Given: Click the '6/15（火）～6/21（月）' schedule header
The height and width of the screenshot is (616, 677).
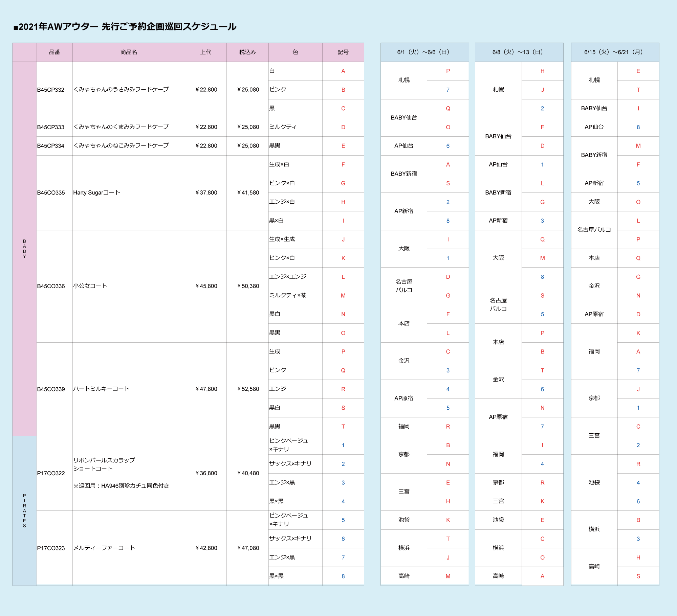Looking at the screenshot, I should tap(615, 52).
